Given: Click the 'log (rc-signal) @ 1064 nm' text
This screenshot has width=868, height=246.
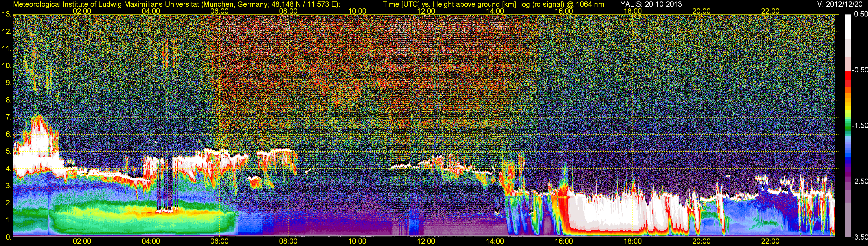Looking at the screenshot, I should point(562,4).
